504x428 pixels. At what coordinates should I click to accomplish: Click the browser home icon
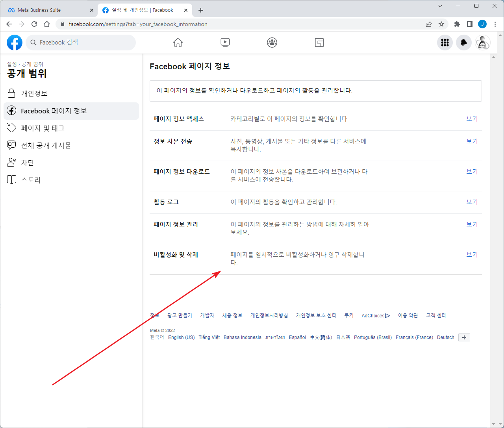point(47,24)
